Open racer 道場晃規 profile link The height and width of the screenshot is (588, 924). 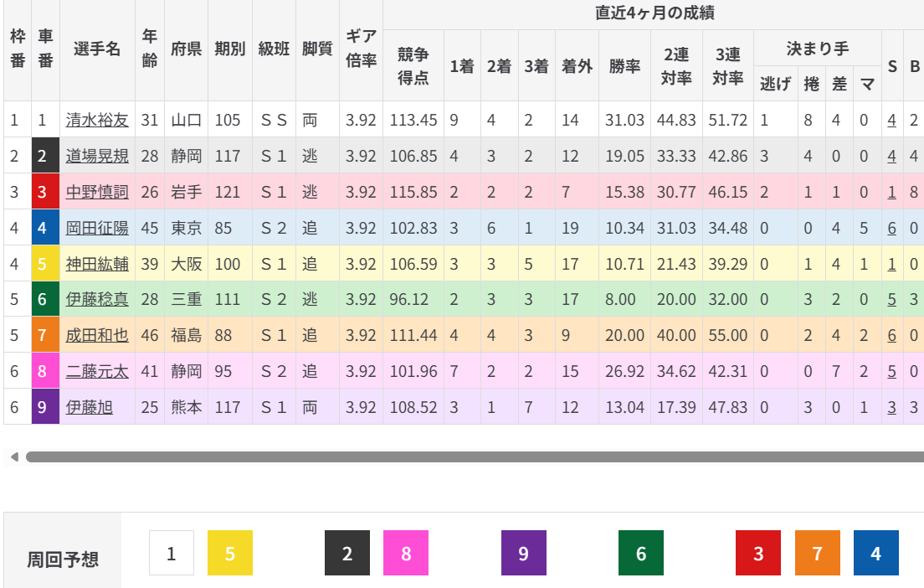(97, 156)
